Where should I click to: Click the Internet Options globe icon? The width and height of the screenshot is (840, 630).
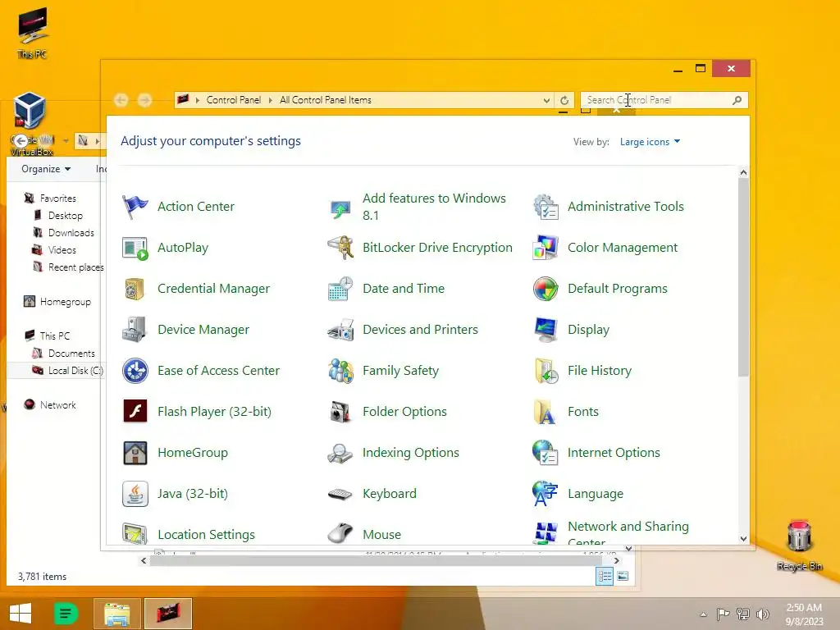[546, 453]
